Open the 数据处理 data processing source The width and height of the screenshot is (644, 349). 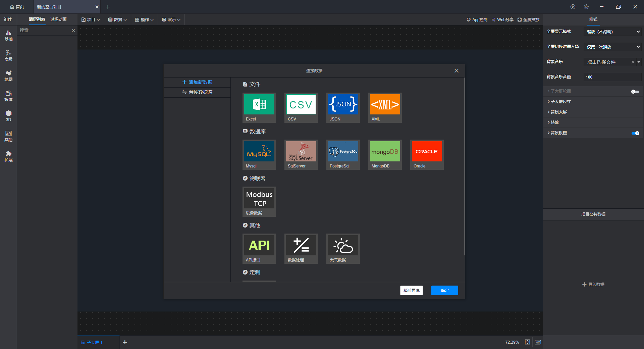pos(301,249)
